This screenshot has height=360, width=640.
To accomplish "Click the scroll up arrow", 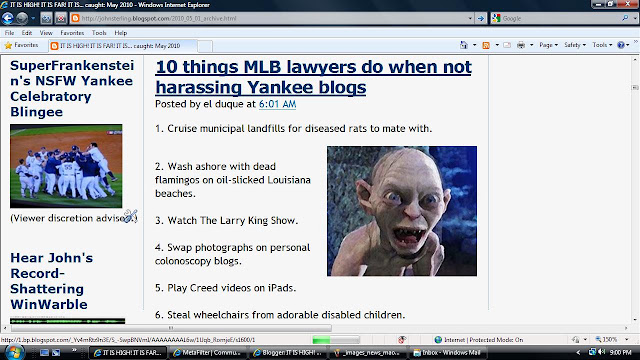I will (x=635, y=60).
